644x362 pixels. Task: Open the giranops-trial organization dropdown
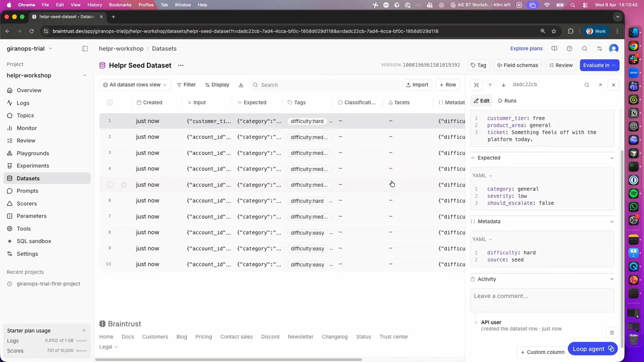(x=30, y=49)
